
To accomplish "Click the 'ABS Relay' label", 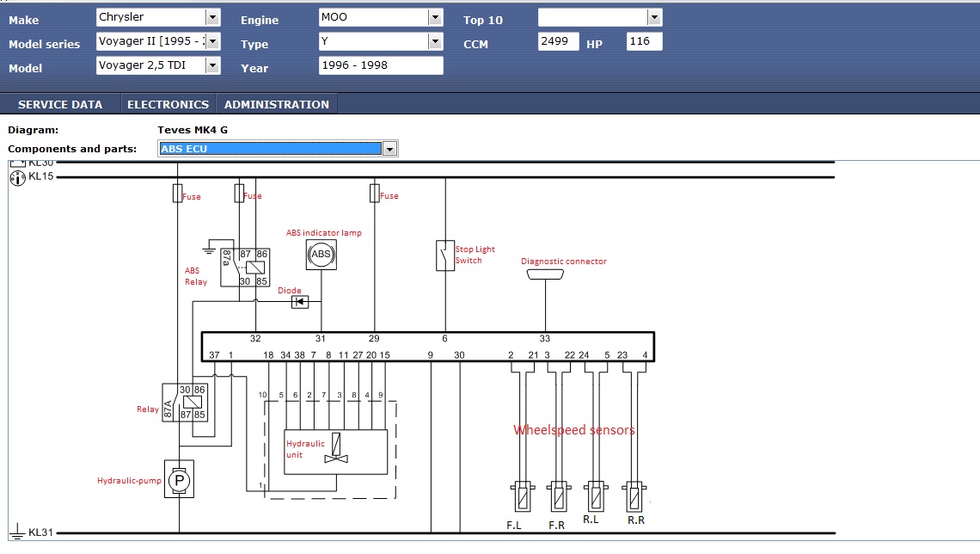I will coord(196,276).
